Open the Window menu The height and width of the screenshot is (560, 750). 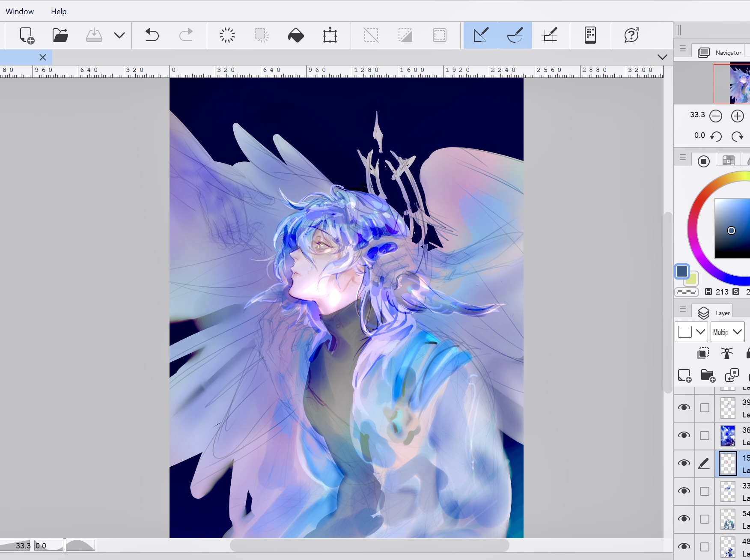coord(20,12)
